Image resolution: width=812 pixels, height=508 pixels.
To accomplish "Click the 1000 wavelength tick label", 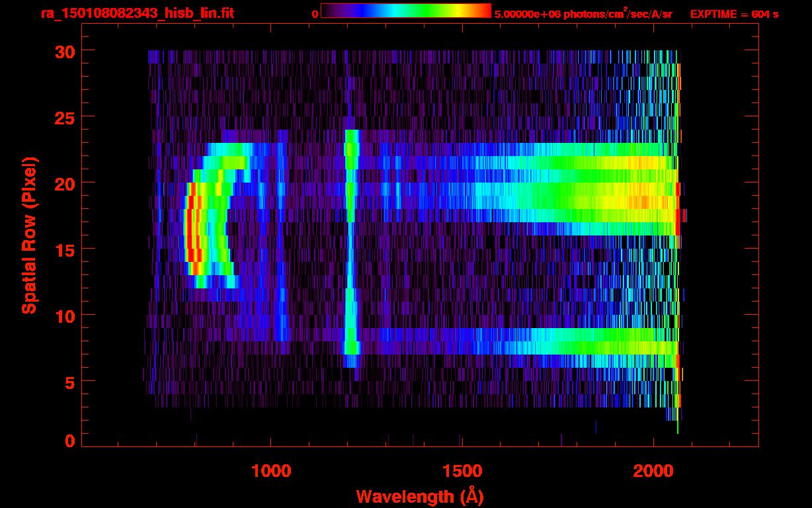I will point(270,471).
